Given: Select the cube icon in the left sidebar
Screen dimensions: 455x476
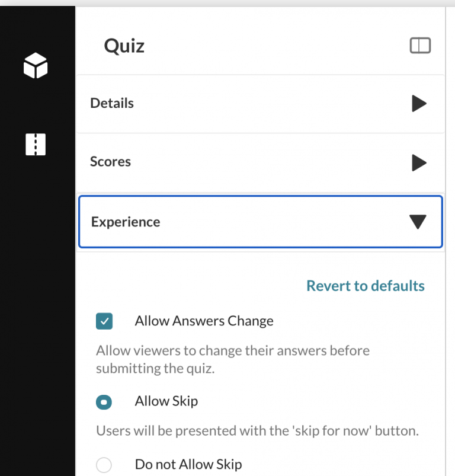Looking at the screenshot, I should 36,66.
